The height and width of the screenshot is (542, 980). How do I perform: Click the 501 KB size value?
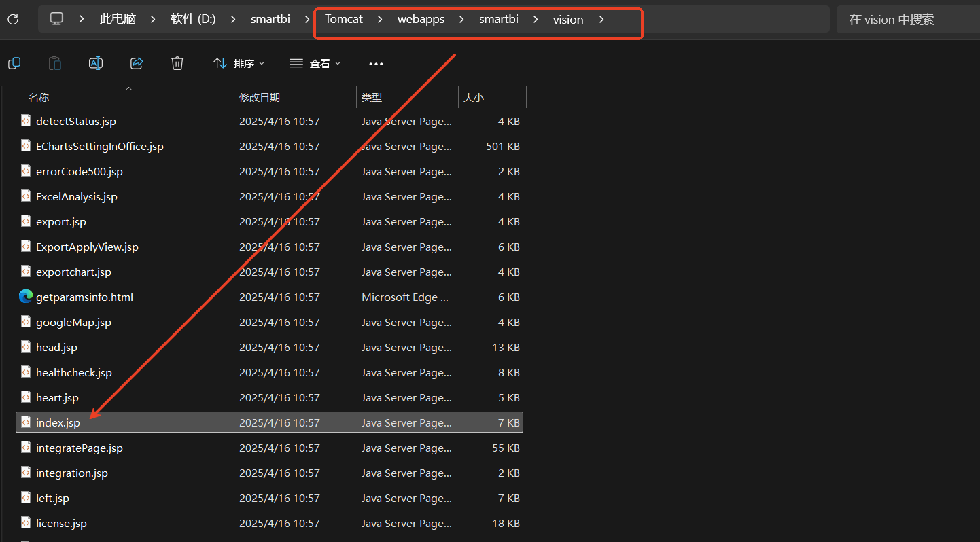(x=503, y=146)
